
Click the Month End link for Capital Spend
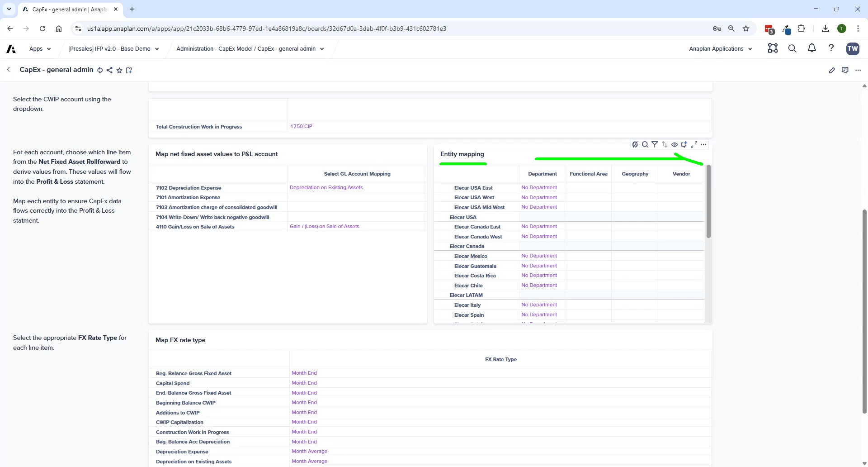305,383
